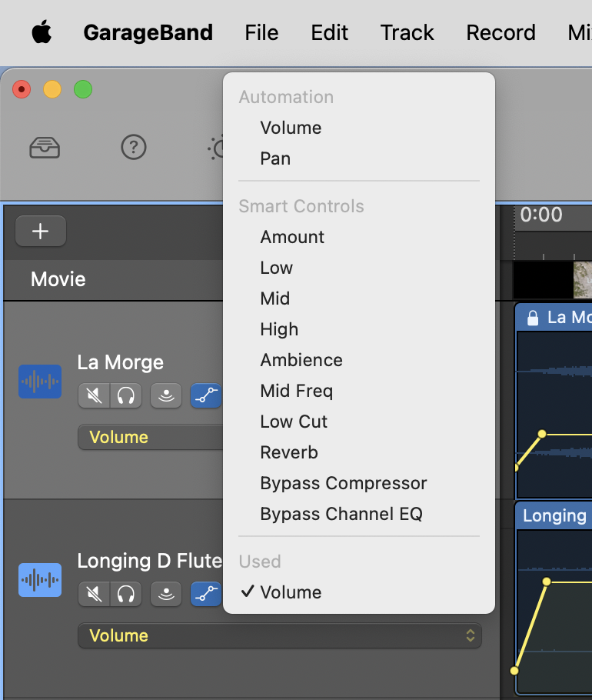The height and width of the screenshot is (700, 592).
Task: Select Bypass Compressor in popup menu
Action: 359,484
